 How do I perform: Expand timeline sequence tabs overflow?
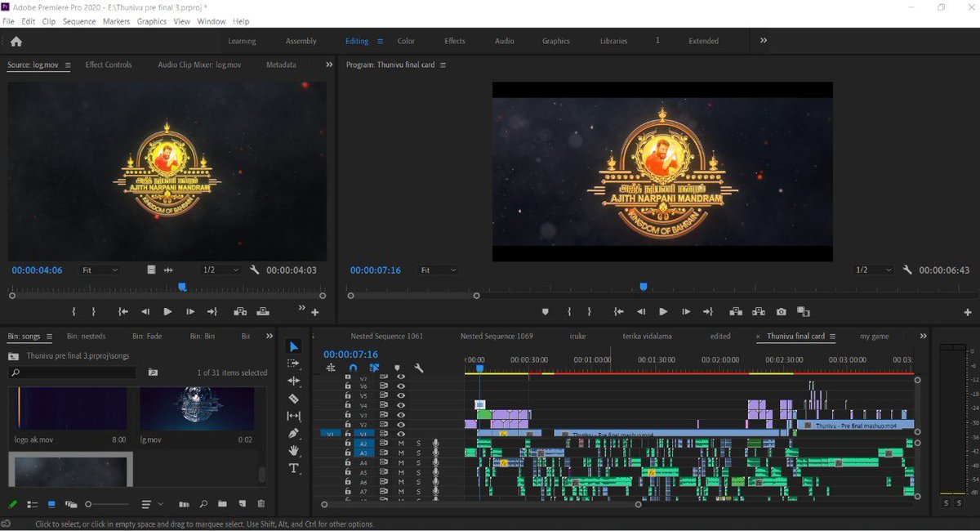tap(924, 336)
